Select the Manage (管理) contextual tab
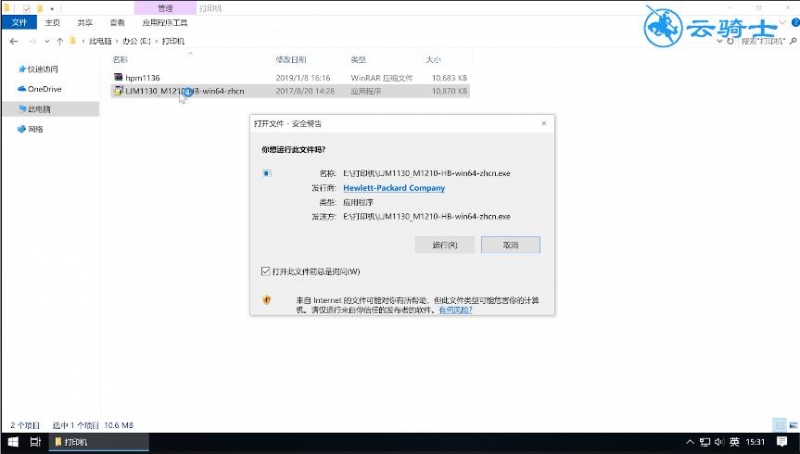This screenshot has height=454, width=800. click(165, 8)
